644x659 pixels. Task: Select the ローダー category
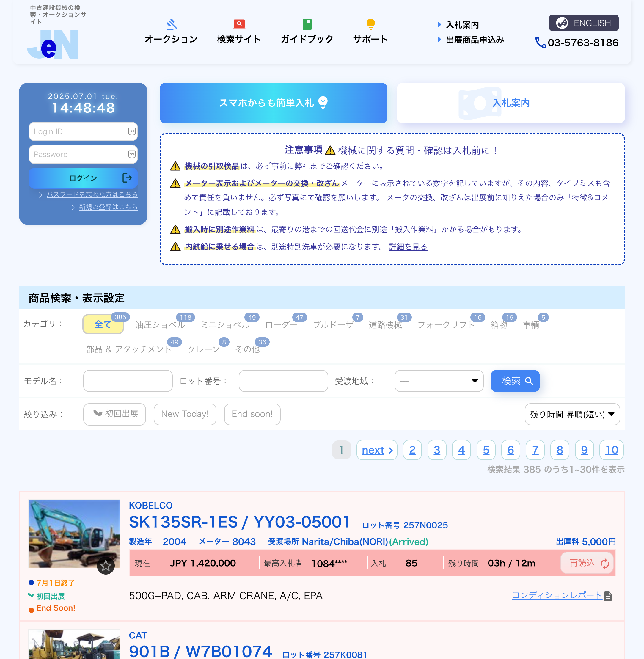(x=281, y=325)
